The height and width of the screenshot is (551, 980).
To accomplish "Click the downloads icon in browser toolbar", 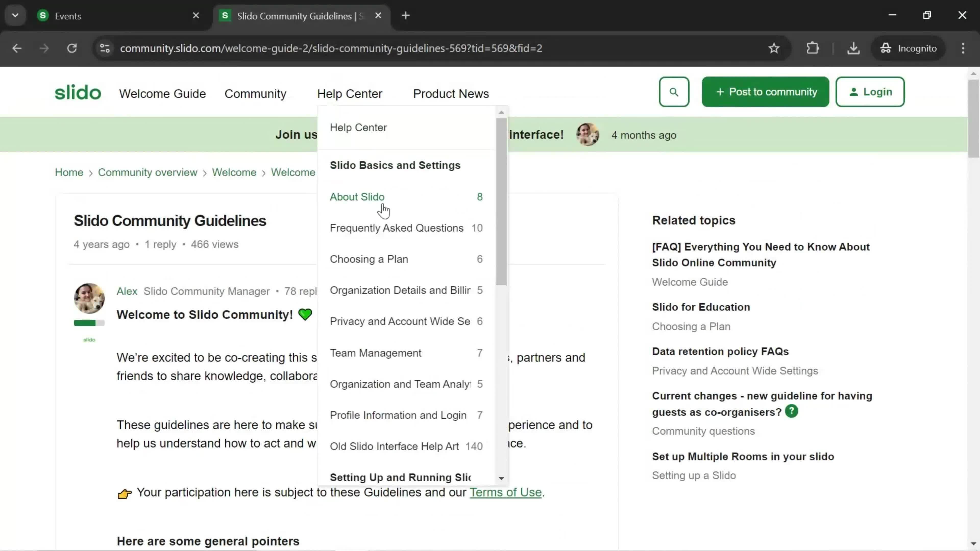I will point(853,48).
